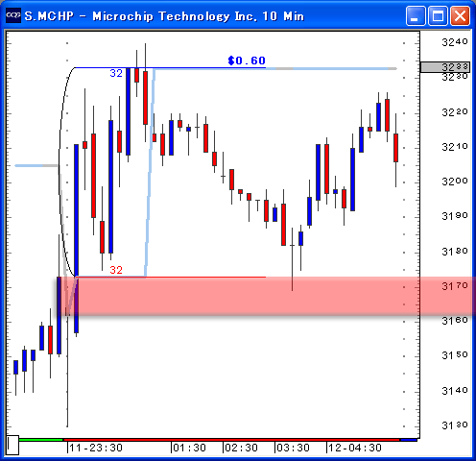Click the 3170 price scale label
Image resolution: width=476 pixels, height=461 pixels.
(x=455, y=286)
